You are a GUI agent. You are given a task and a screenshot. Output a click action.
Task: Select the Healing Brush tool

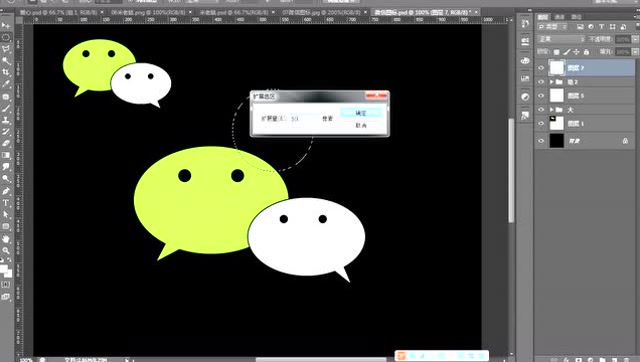[6, 97]
